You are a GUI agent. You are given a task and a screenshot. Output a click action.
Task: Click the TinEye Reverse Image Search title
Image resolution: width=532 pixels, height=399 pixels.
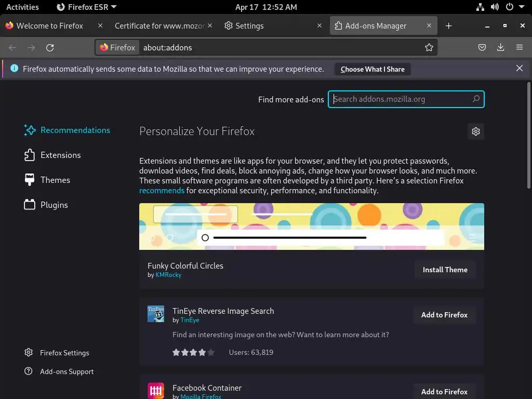pos(223,311)
